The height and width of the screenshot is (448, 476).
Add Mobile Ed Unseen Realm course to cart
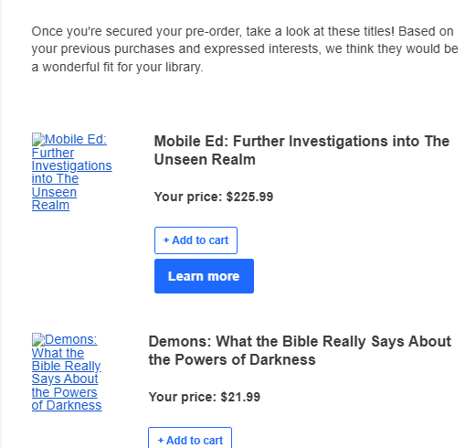point(196,240)
